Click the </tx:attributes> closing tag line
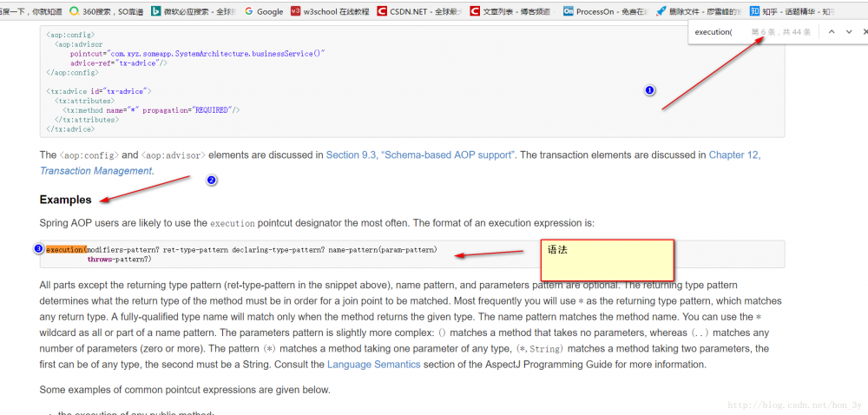Image resolution: width=868 pixels, height=415 pixels. point(86,120)
